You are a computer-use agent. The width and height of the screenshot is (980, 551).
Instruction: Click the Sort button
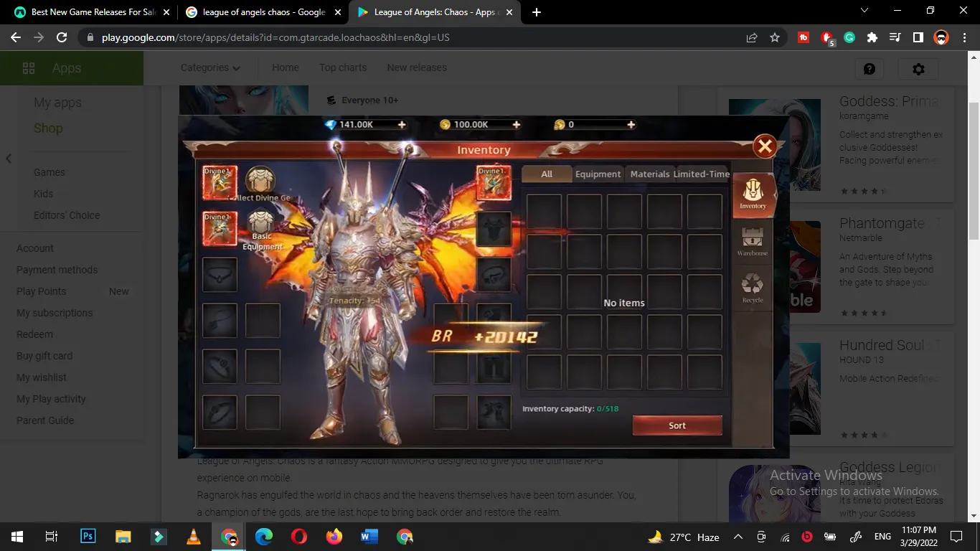pos(677,425)
